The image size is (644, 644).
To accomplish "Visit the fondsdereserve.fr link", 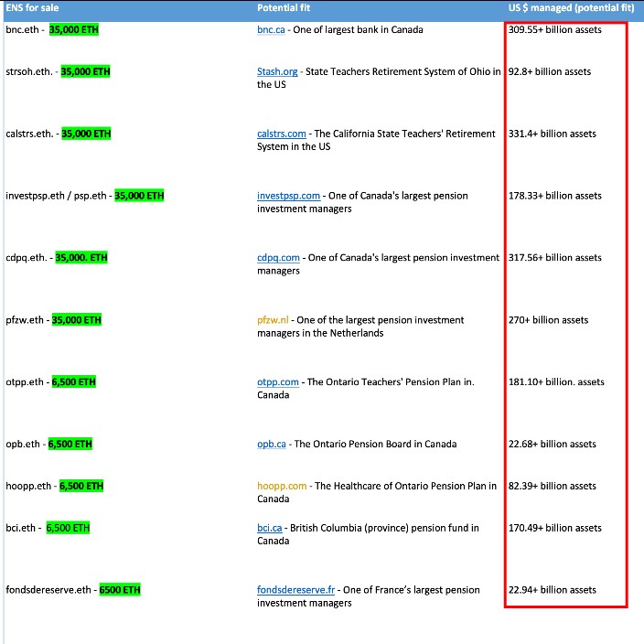I will point(295,591).
